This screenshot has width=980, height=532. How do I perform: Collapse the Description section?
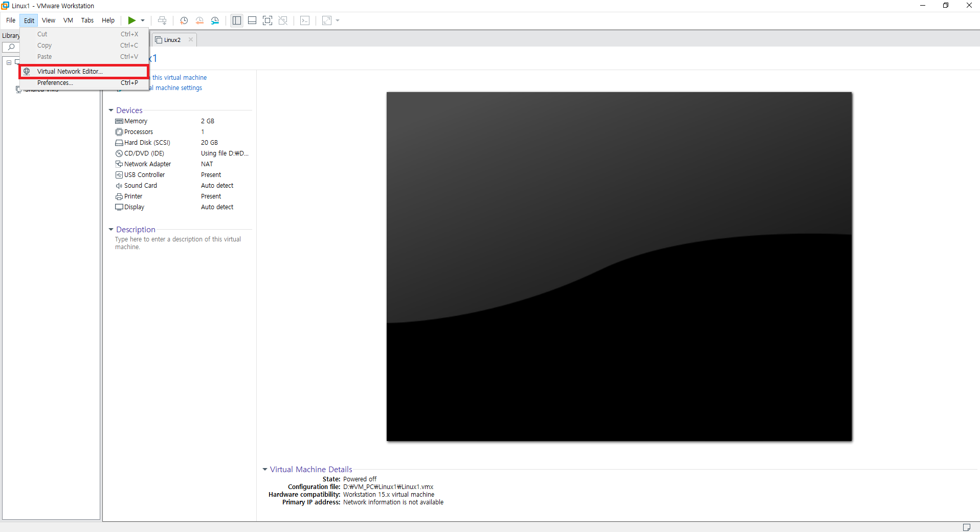point(111,230)
